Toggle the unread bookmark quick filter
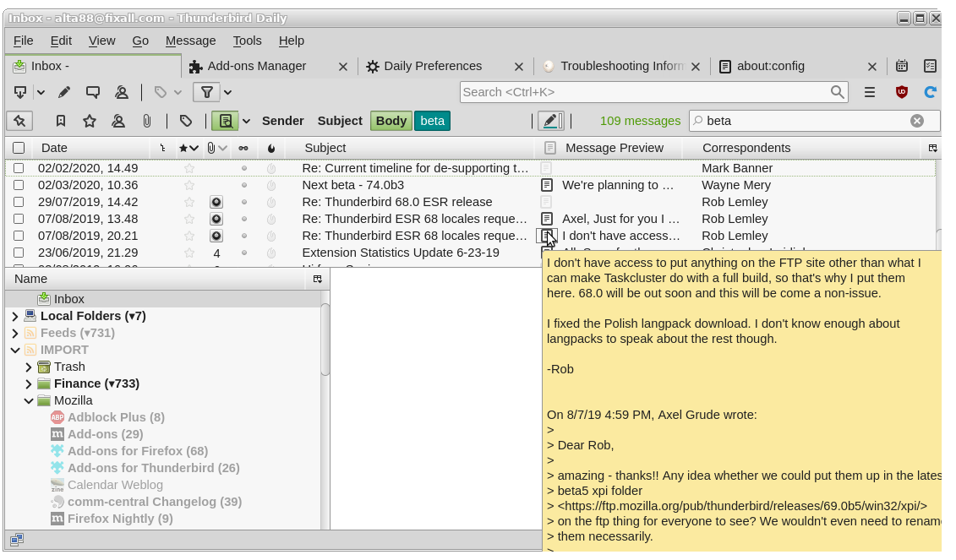The height and width of the screenshot is (560, 956). [60, 121]
